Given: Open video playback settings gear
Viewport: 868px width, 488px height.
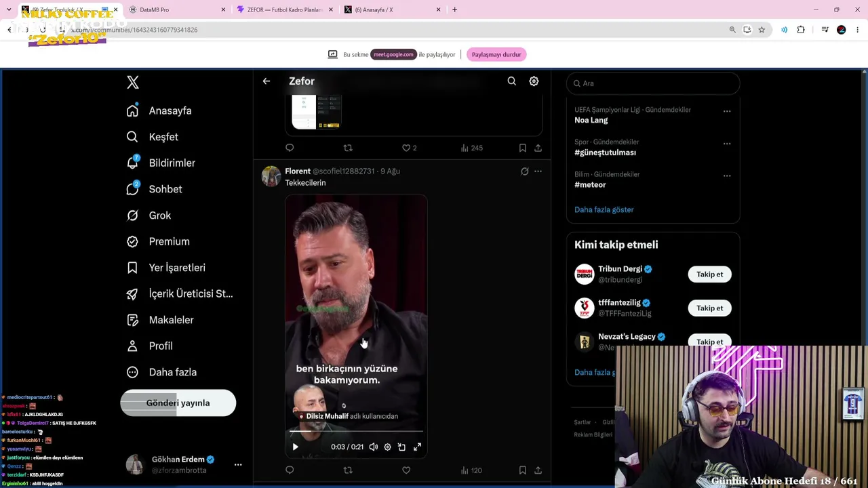Looking at the screenshot, I should coord(387,447).
